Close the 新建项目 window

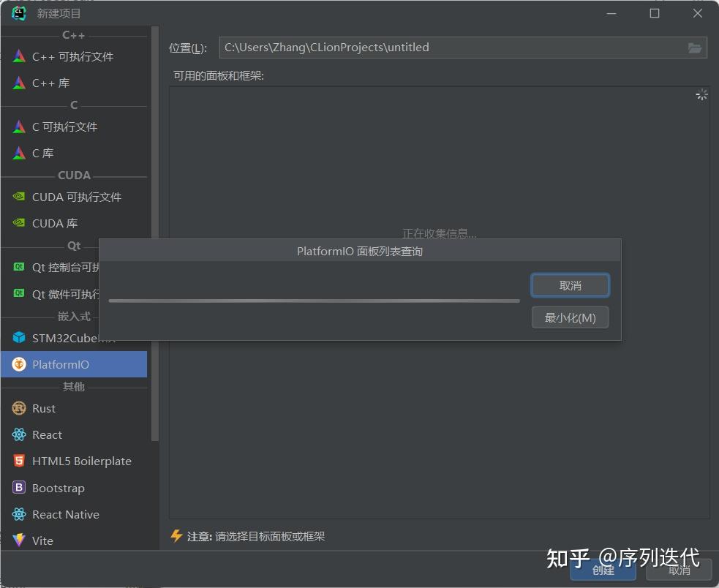[x=698, y=13]
